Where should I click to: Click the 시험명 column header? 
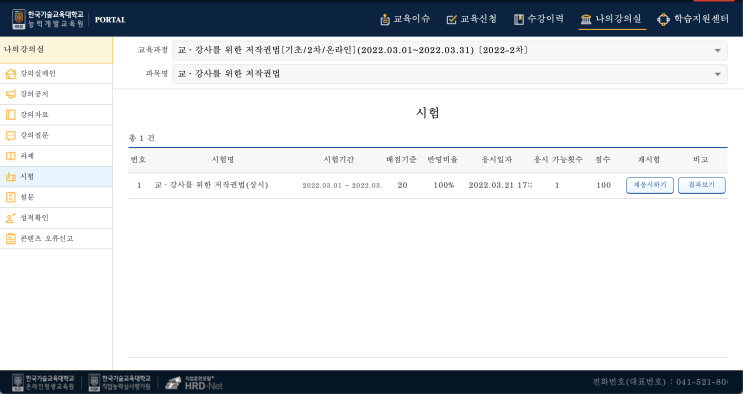click(223, 160)
